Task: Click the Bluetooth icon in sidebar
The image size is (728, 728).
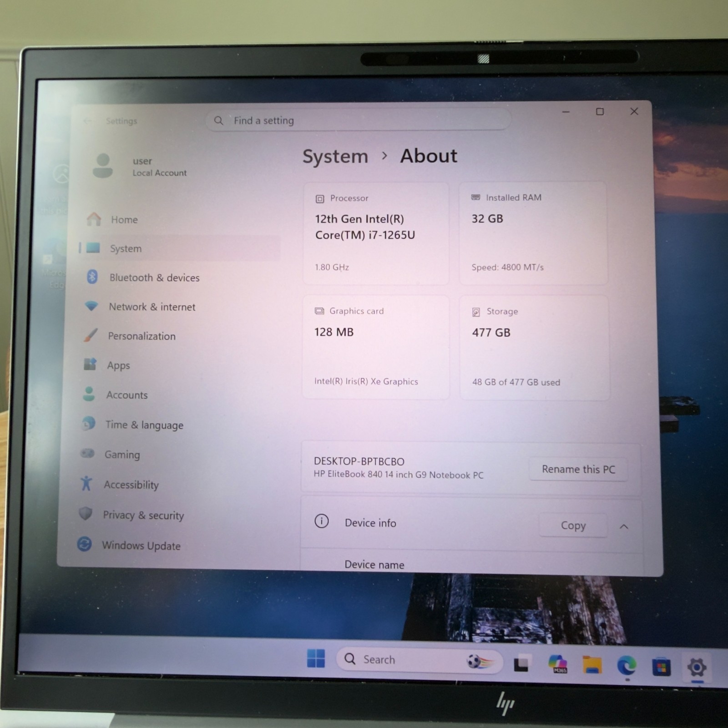Action: coord(92,277)
